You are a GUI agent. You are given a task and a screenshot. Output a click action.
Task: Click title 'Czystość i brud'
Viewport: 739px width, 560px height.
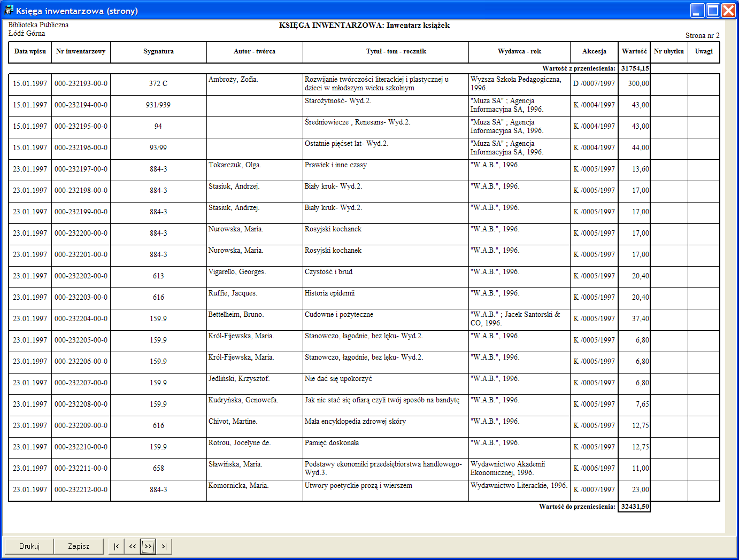coord(328,272)
